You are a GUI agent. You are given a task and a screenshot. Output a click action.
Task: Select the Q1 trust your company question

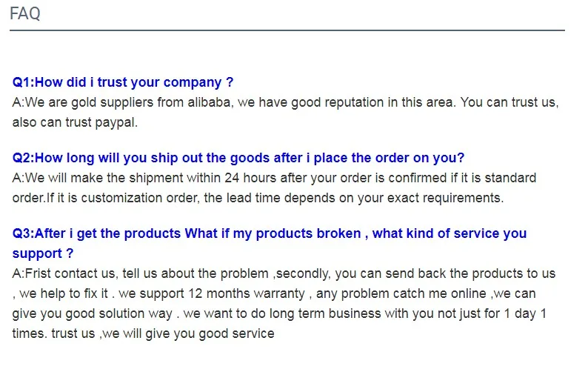point(123,82)
